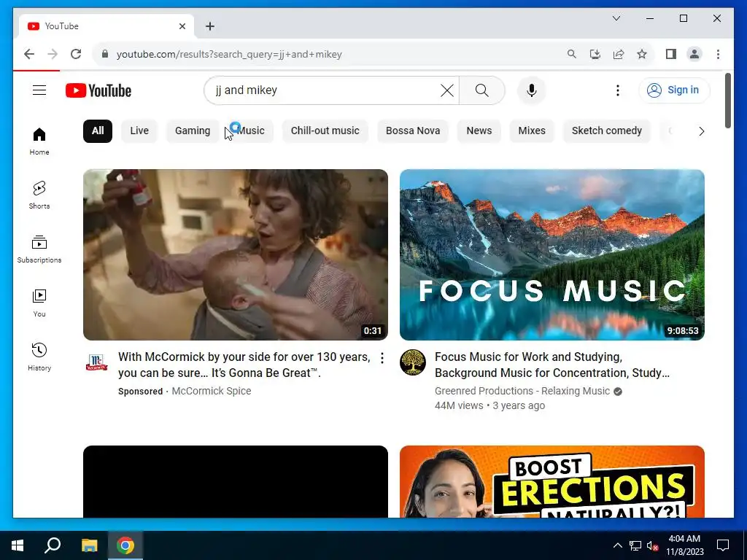Select the Mixes filter chip
Screen dimensions: 747x560
[x=532, y=131]
